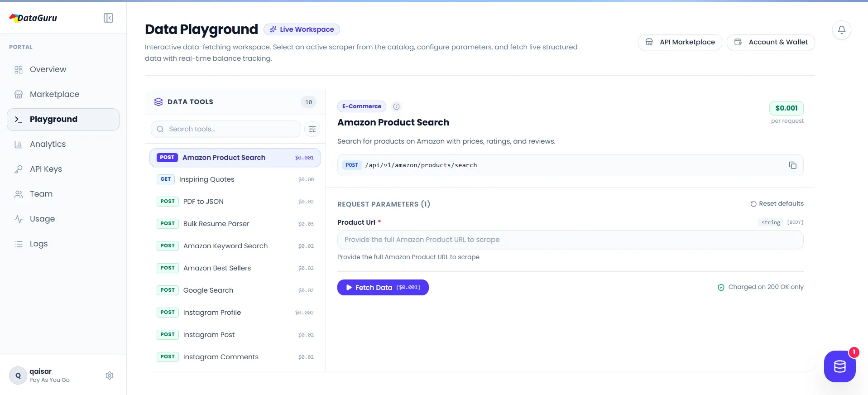Open the Instagram Post tool
Image resolution: width=868 pixels, height=395 pixels.
click(235, 335)
